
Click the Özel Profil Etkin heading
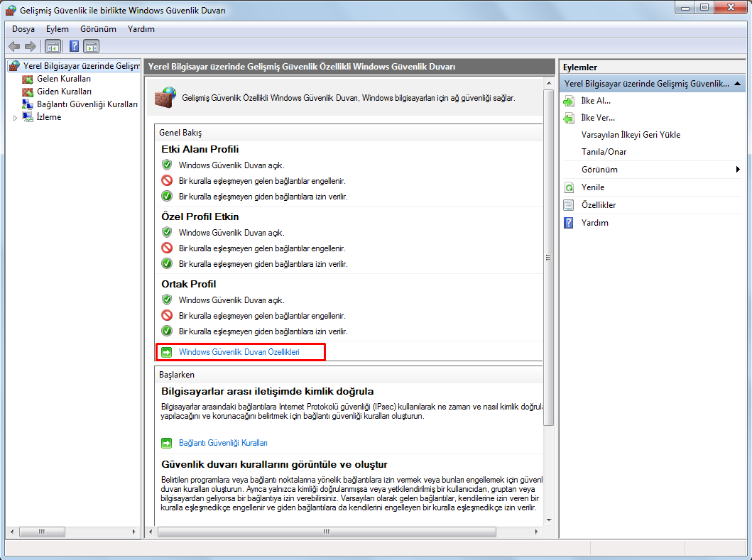(200, 216)
